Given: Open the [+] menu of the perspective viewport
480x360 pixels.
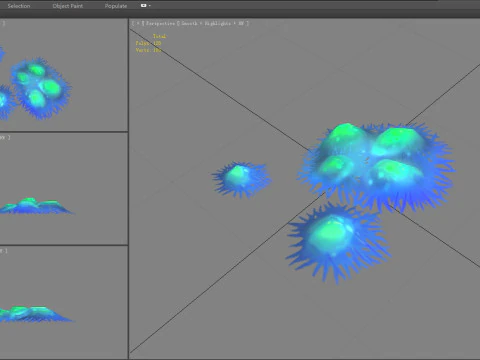Looking at the screenshot, I should click(138, 23).
